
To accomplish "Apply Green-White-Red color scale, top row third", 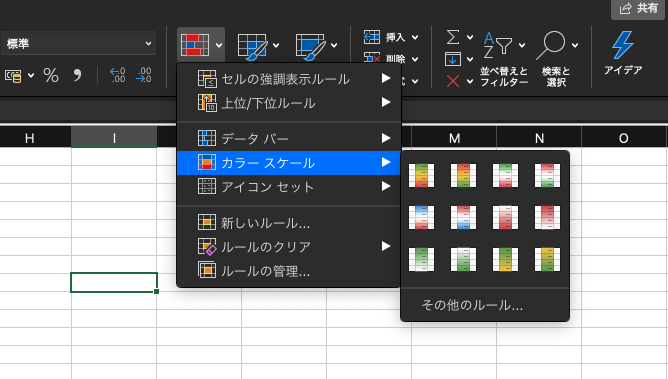I will (x=505, y=175).
